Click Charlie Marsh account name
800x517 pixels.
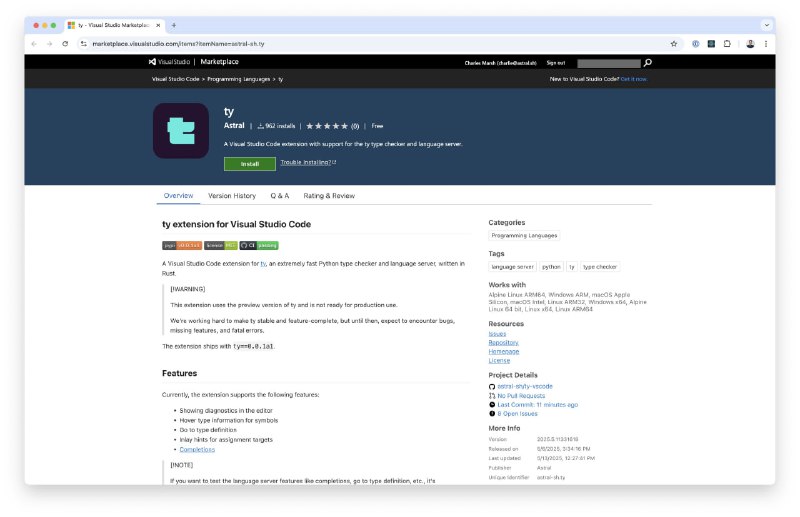501,63
